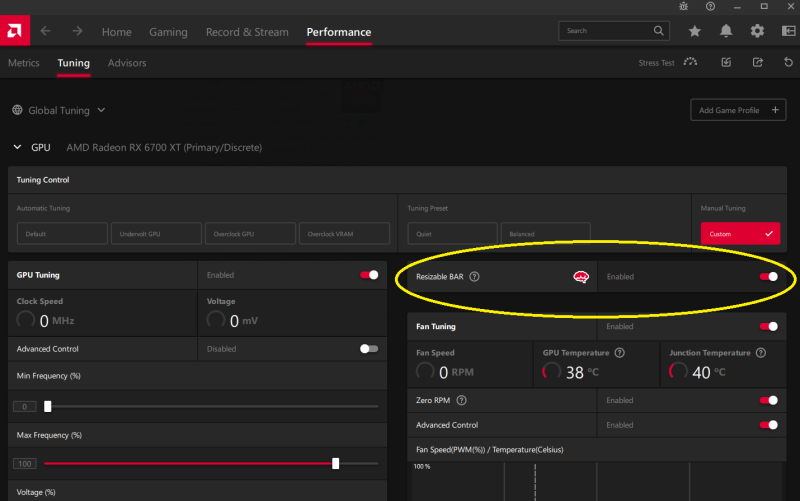The image size is (800, 501).
Task: Click Max Frequency value box
Action: tap(24, 464)
